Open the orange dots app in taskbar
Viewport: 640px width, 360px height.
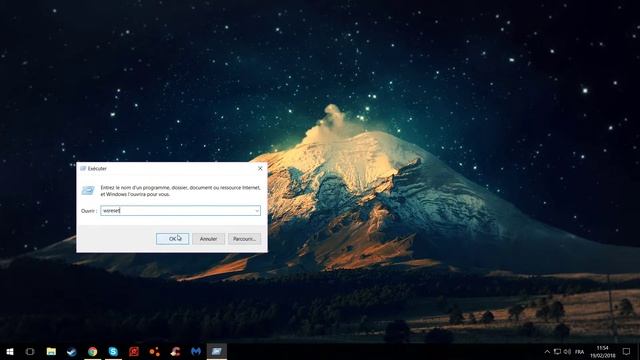[154, 351]
